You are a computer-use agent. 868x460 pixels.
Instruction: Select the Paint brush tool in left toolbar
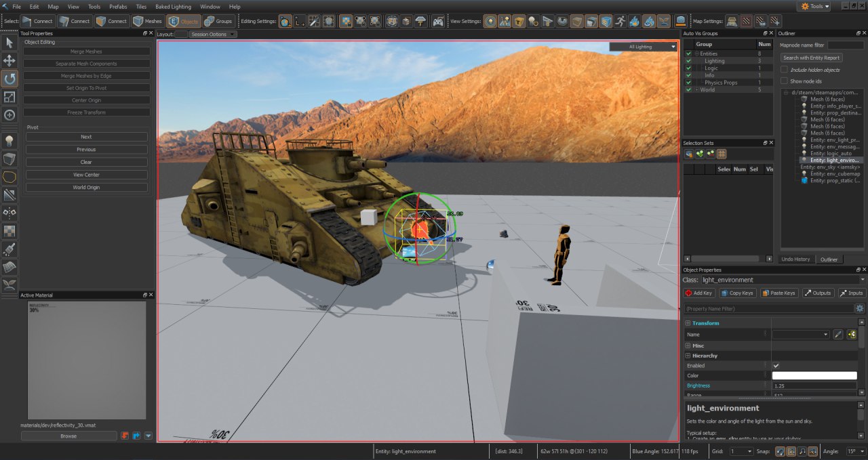point(9,249)
